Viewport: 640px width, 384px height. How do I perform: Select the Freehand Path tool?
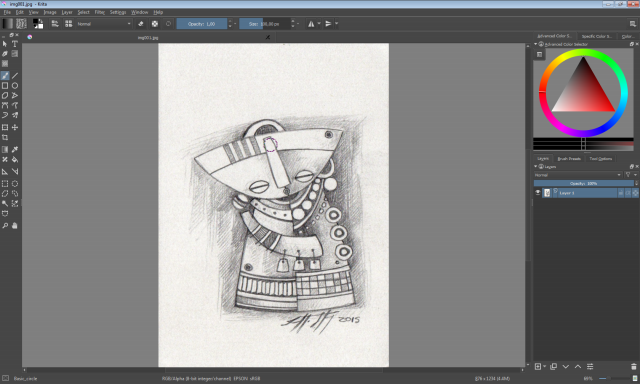click(15, 105)
